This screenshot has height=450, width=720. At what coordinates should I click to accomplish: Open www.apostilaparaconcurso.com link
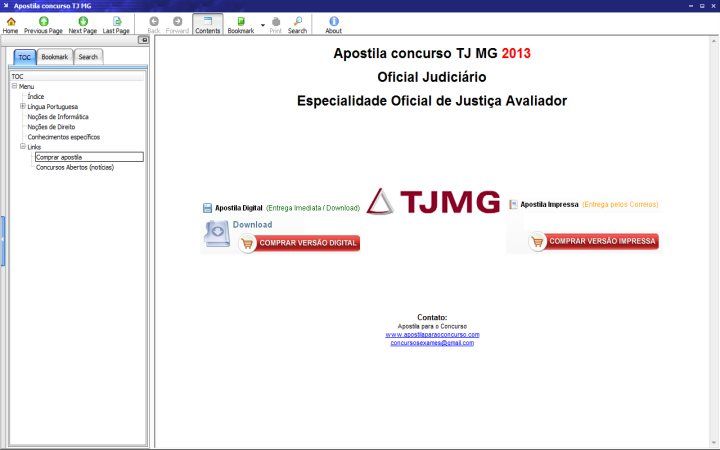click(432, 335)
